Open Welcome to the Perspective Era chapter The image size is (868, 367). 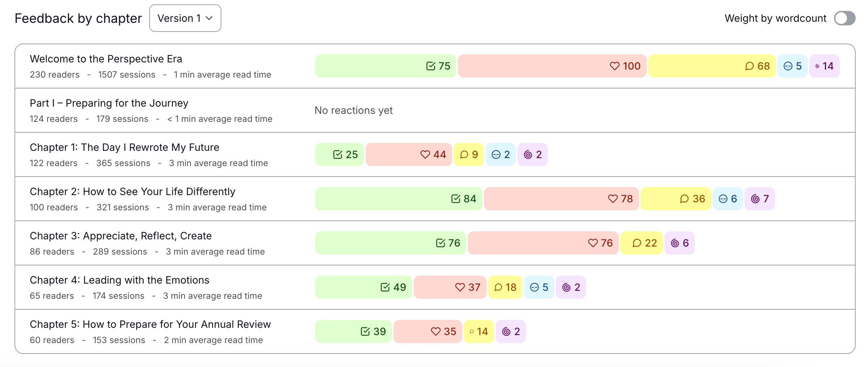106,59
